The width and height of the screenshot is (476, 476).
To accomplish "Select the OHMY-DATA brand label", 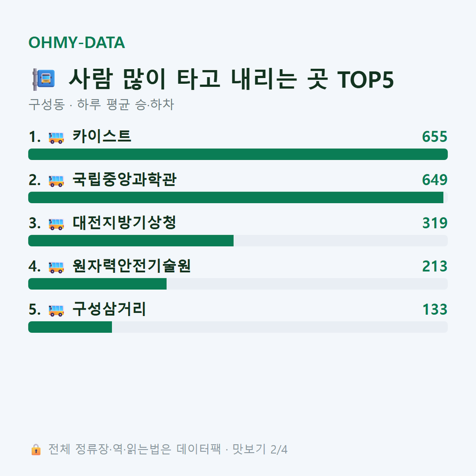I will point(77,42).
